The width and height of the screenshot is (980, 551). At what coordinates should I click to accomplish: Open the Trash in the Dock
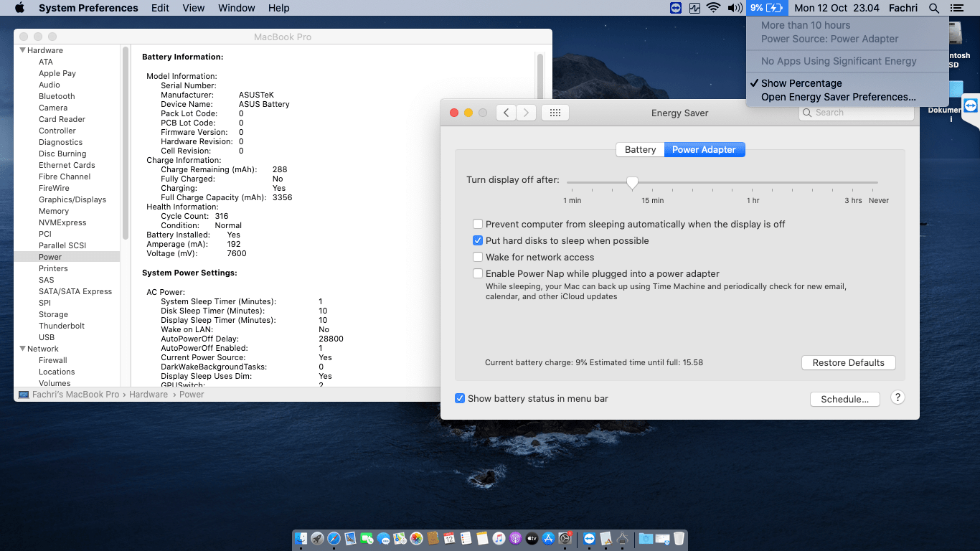679,537
